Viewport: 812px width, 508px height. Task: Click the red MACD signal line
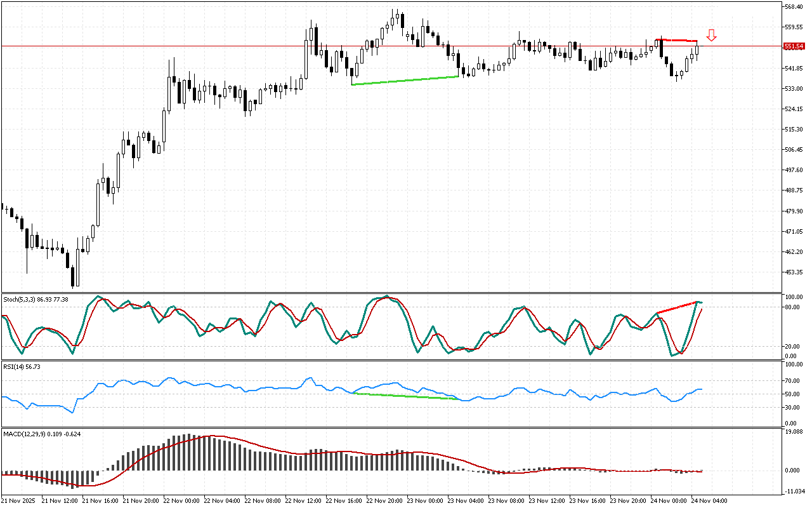[216, 436]
